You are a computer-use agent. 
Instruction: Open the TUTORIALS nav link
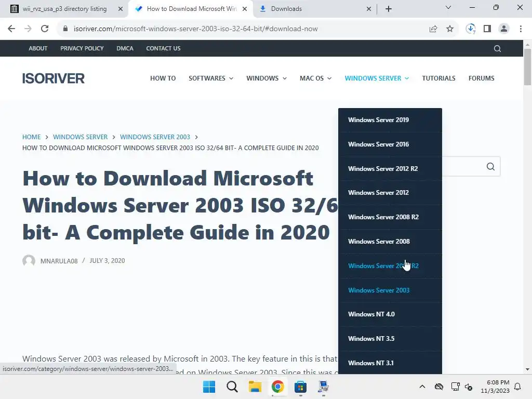(x=438, y=78)
